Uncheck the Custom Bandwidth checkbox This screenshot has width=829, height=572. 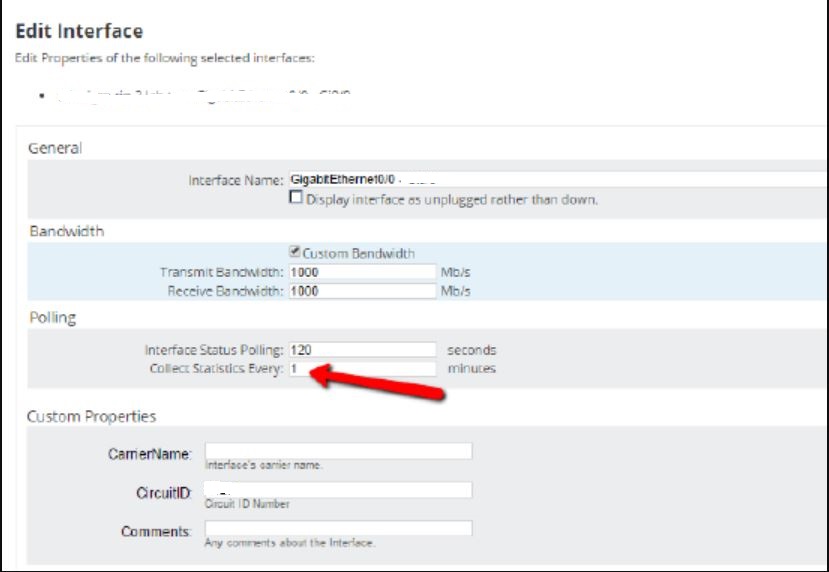pos(295,252)
